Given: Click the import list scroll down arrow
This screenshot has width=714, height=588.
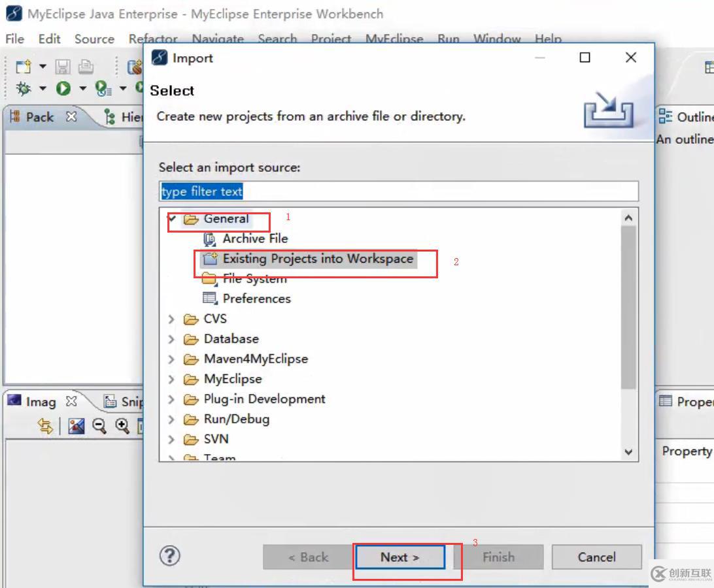Looking at the screenshot, I should [x=629, y=452].
